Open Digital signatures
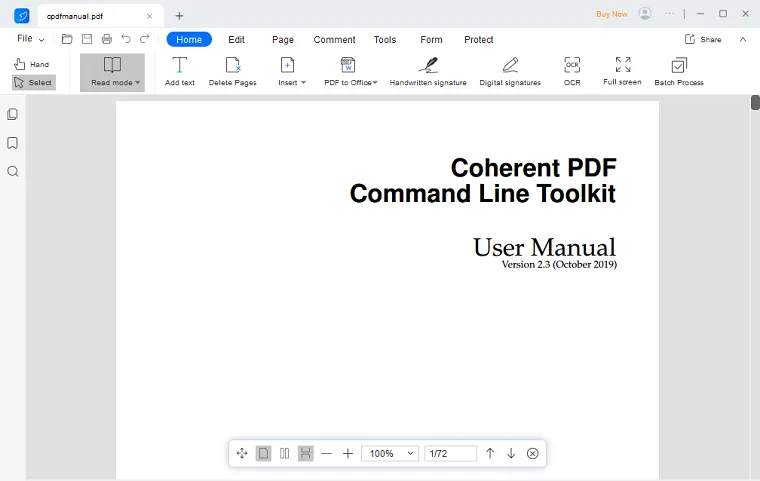The image size is (760, 481). pos(510,72)
